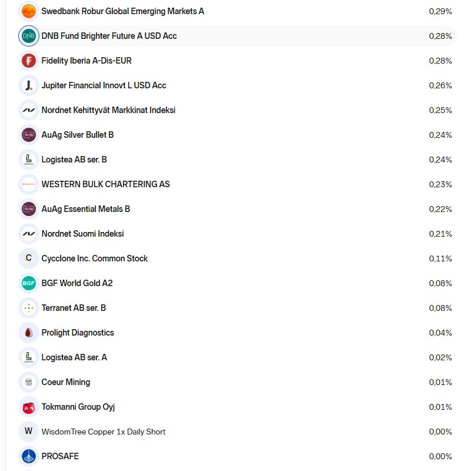Open WESTERN BULK CHARTERING AS holding
The image size is (476, 471).
coord(105,184)
